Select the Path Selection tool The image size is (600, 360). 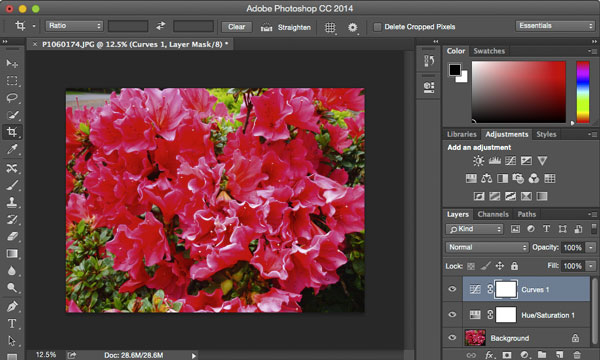pos(12,340)
